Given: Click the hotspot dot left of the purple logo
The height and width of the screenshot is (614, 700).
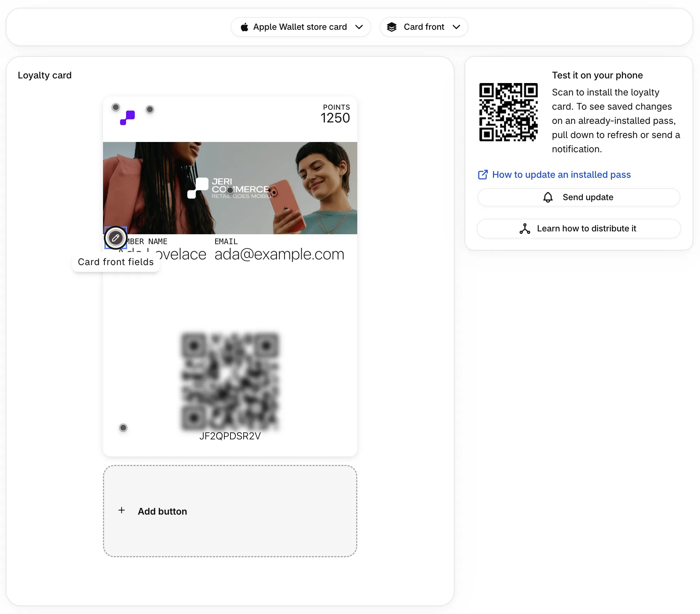Looking at the screenshot, I should [116, 107].
